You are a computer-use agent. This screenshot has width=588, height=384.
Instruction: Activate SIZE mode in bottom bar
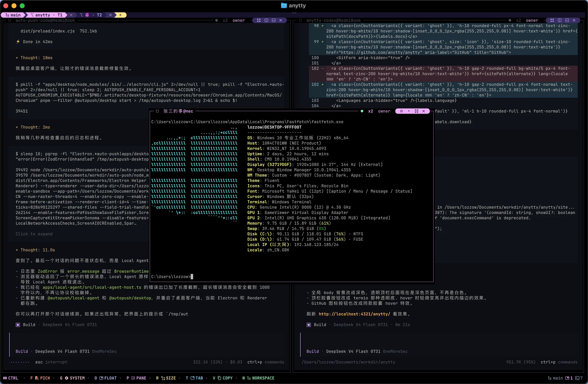(166, 378)
